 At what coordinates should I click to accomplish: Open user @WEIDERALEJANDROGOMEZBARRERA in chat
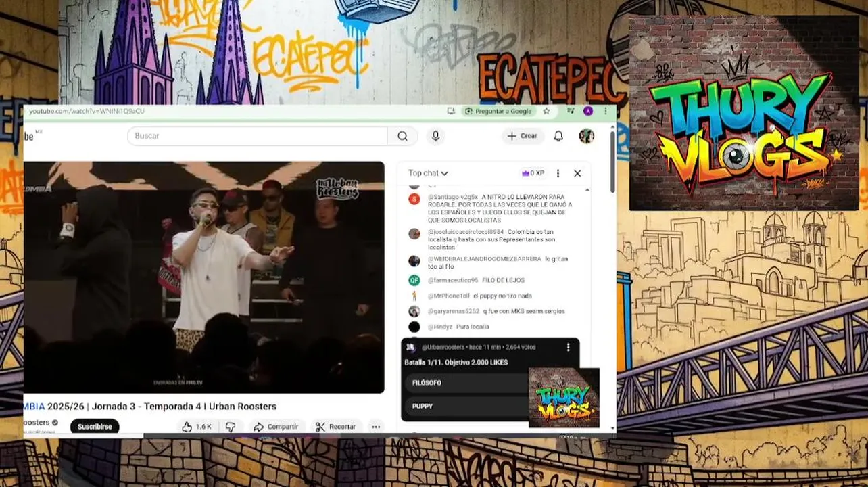point(485,259)
